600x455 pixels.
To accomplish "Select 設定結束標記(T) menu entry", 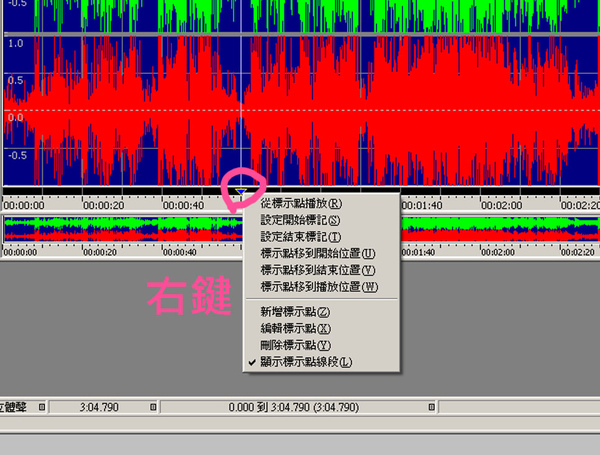I will [x=321, y=237].
